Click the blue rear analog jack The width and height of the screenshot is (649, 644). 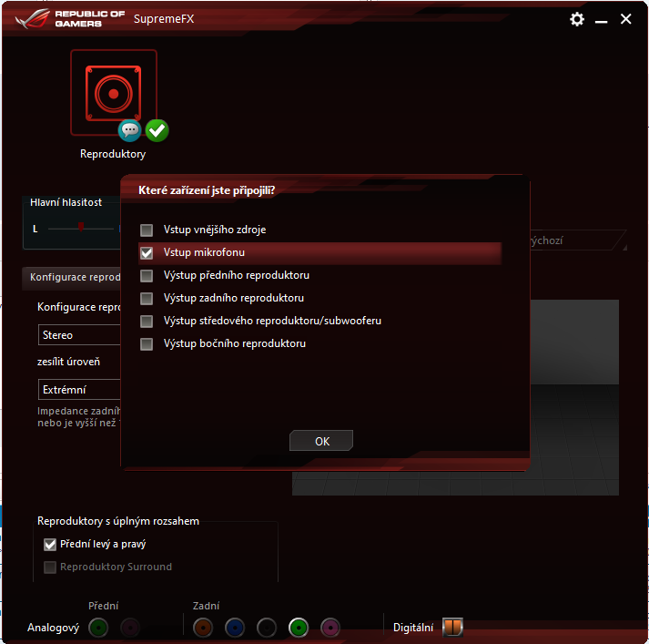point(235,628)
